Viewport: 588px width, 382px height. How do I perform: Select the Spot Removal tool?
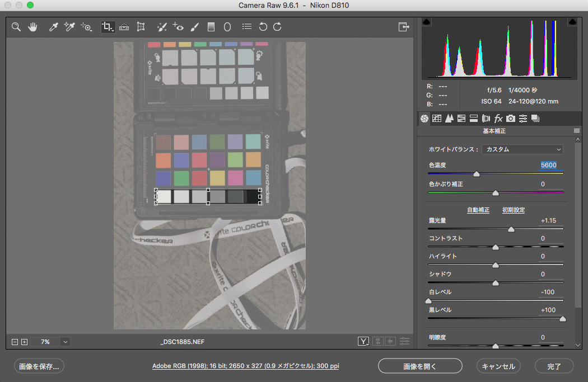click(162, 27)
